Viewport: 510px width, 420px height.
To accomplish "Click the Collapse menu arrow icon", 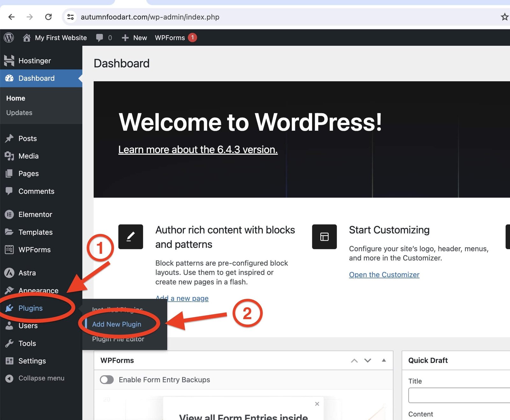I will click(x=9, y=378).
